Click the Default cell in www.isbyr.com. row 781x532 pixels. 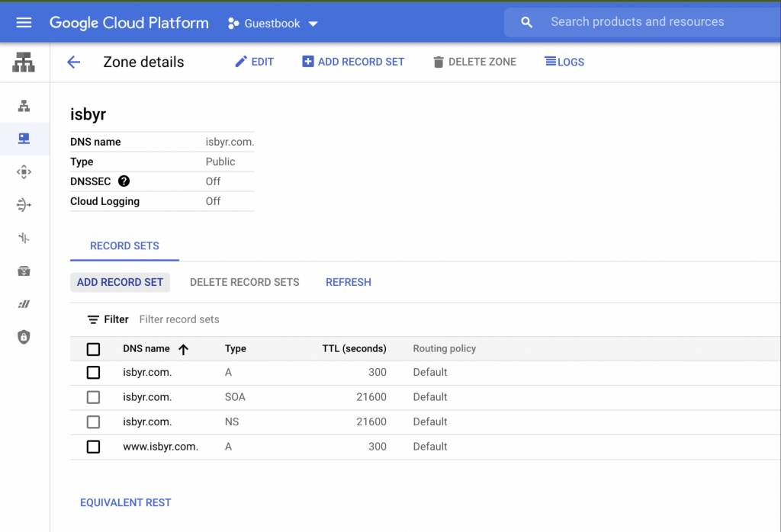tap(430, 447)
